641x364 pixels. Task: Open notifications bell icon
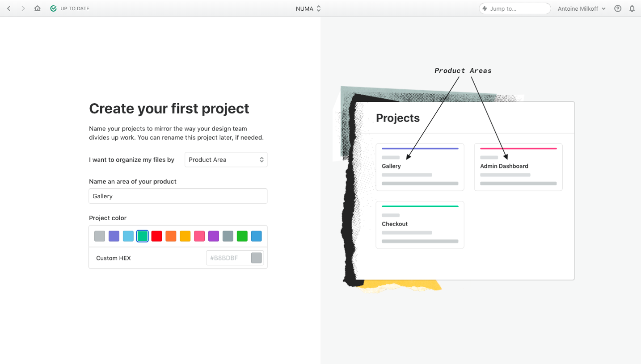[632, 8]
